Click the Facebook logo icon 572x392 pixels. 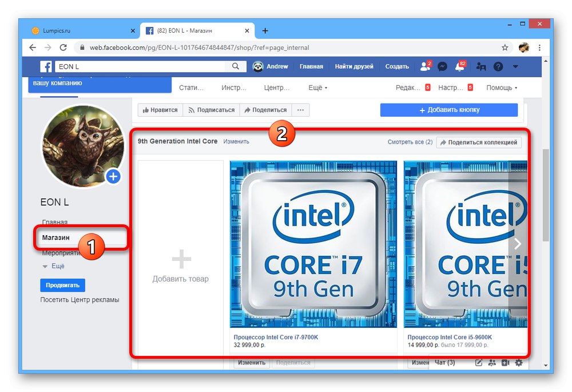pyautogui.click(x=46, y=66)
